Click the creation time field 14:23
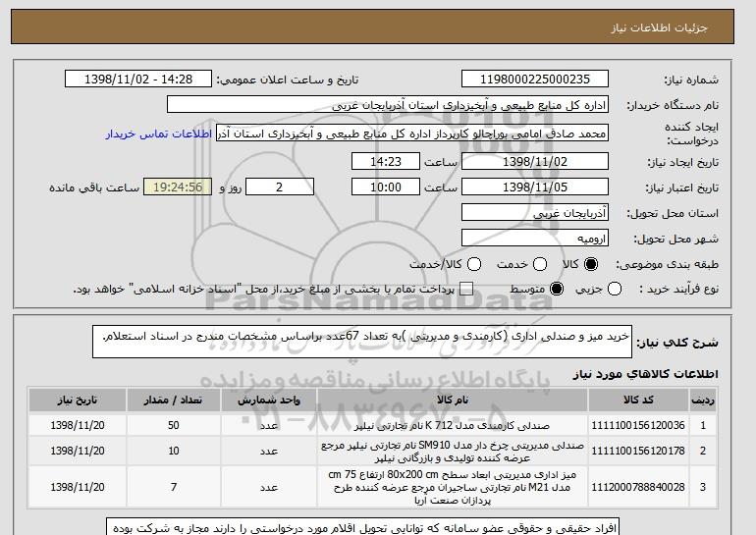756x535 pixels. (x=386, y=161)
